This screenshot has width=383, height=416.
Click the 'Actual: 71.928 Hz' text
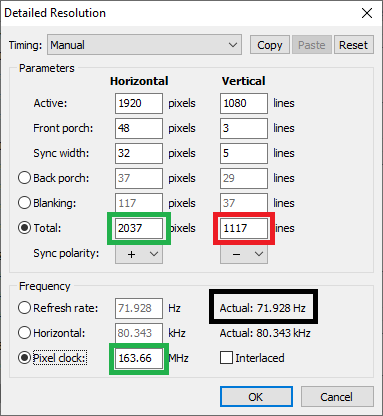point(263,308)
